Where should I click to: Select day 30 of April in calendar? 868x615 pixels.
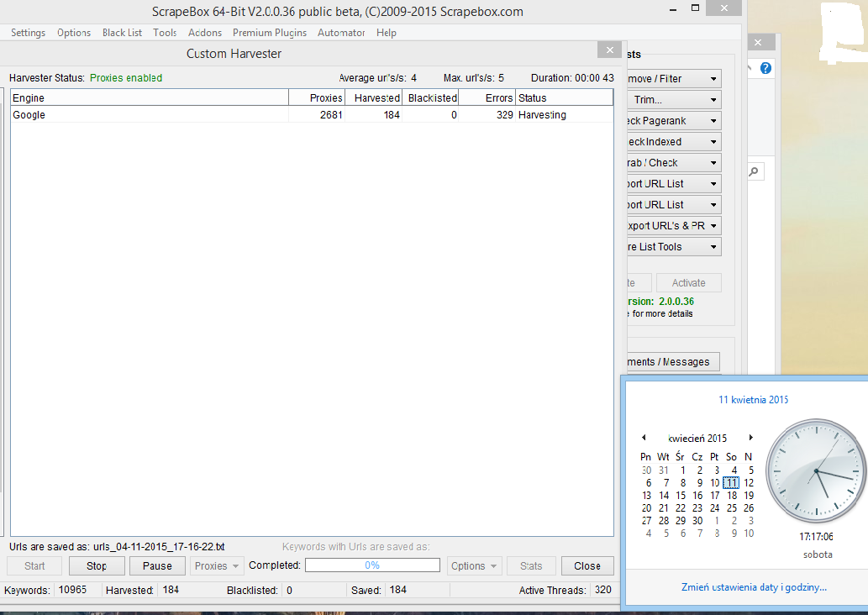pyautogui.click(x=697, y=521)
